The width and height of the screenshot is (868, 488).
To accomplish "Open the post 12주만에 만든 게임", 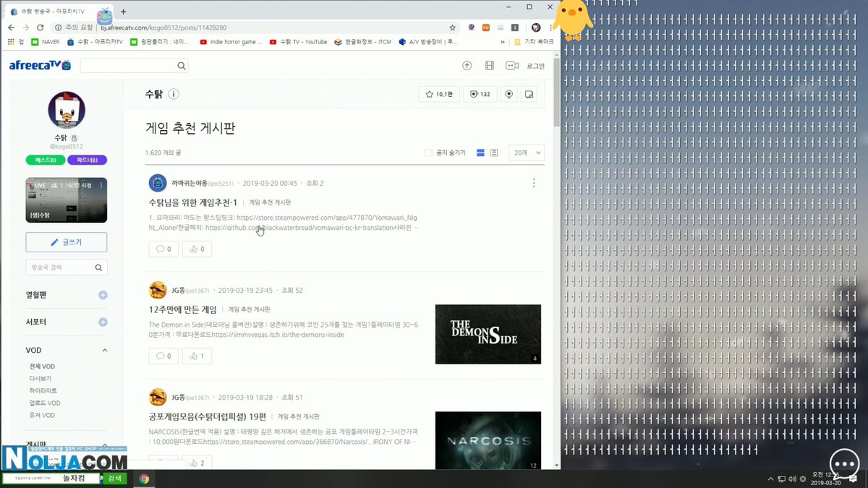I will pyautogui.click(x=182, y=309).
